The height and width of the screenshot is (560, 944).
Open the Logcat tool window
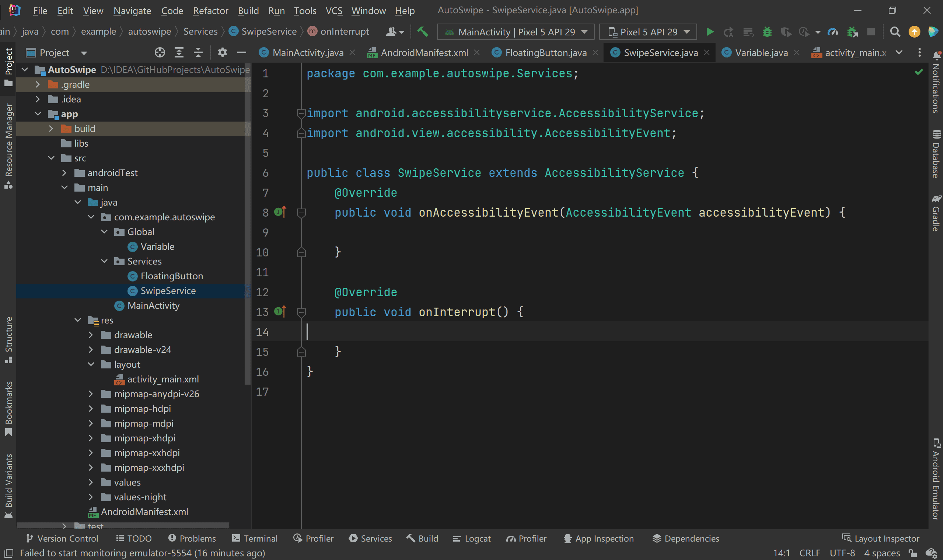coord(472,539)
